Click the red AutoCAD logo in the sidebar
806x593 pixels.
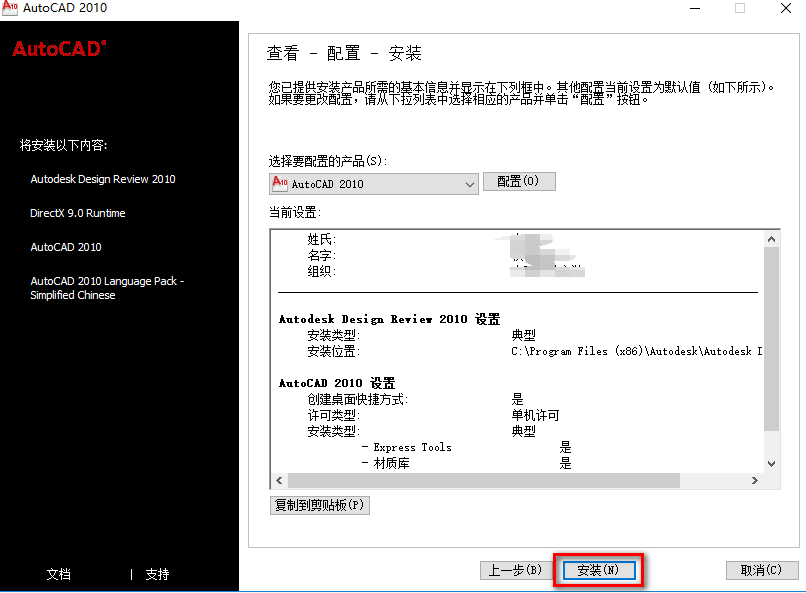click(59, 49)
